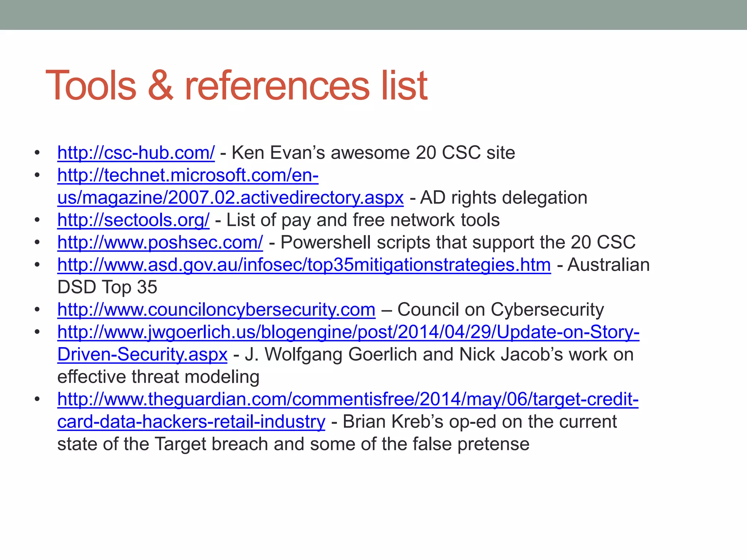Select text 'List of pay and free network tools'
Viewport: 747px width, 560px height.
tap(363, 220)
